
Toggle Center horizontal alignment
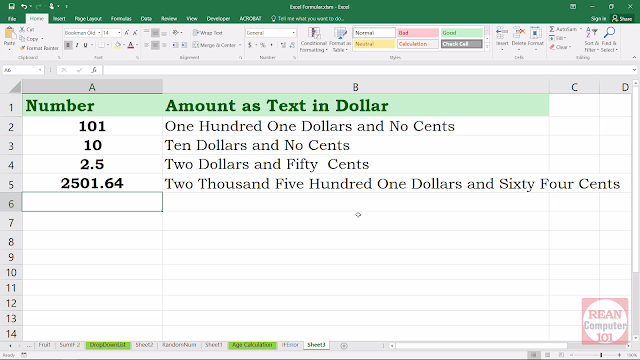click(155, 45)
